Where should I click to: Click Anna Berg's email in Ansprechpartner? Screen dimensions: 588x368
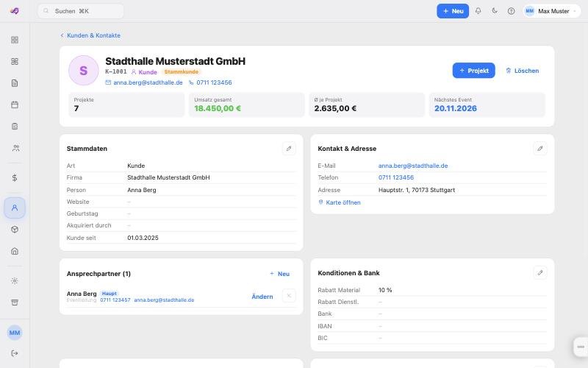[164, 300]
